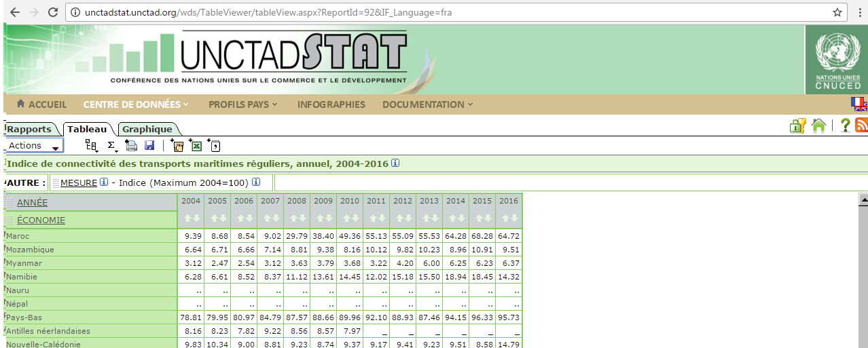The width and height of the screenshot is (868, 348).
Task: Open the Actions dropdown
Action: [x=33, y=145]
